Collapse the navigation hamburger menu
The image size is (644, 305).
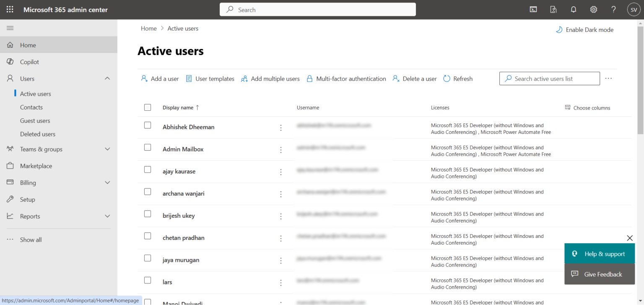(x=10, y=28)
